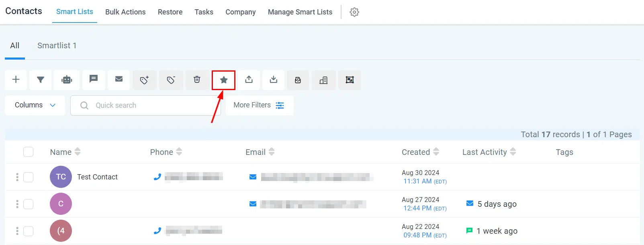The image size is (644, 245).
Task: Click the 1 week ago activity text
Action: [x=497, y=231]
